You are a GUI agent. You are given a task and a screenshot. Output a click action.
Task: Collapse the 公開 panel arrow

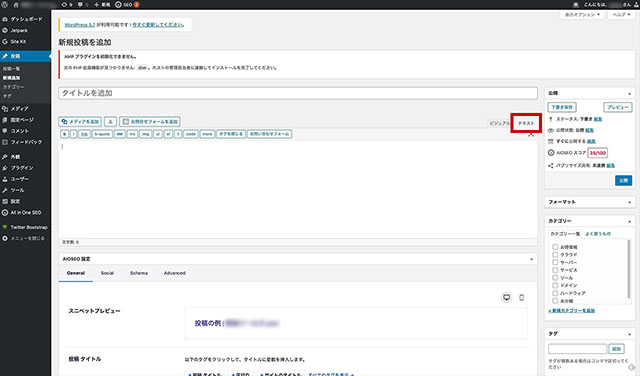point(629,93)
